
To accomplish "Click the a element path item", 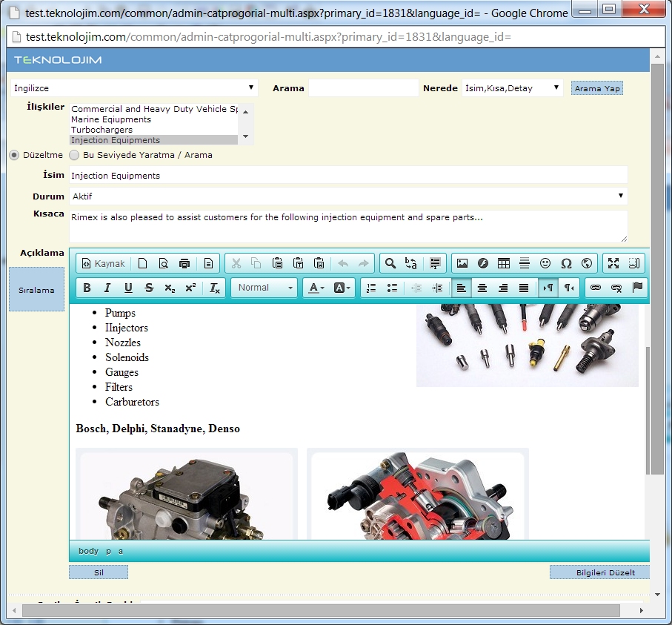I will point(121,551).
